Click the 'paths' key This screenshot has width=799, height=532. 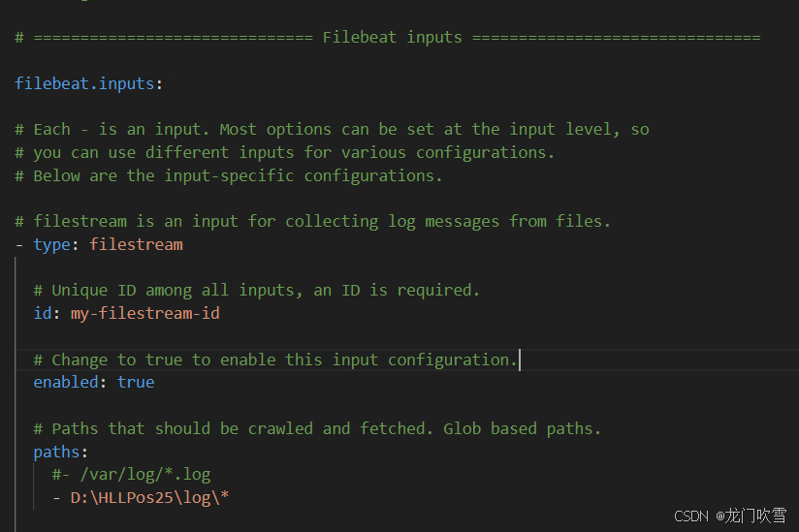pos(56,453)
